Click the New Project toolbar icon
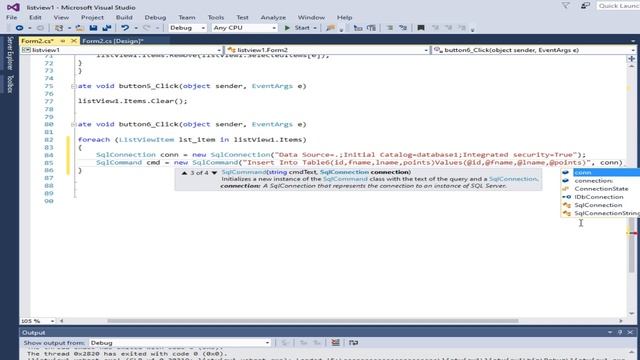Viewport: 640px width, 360px height. point(59,28)
